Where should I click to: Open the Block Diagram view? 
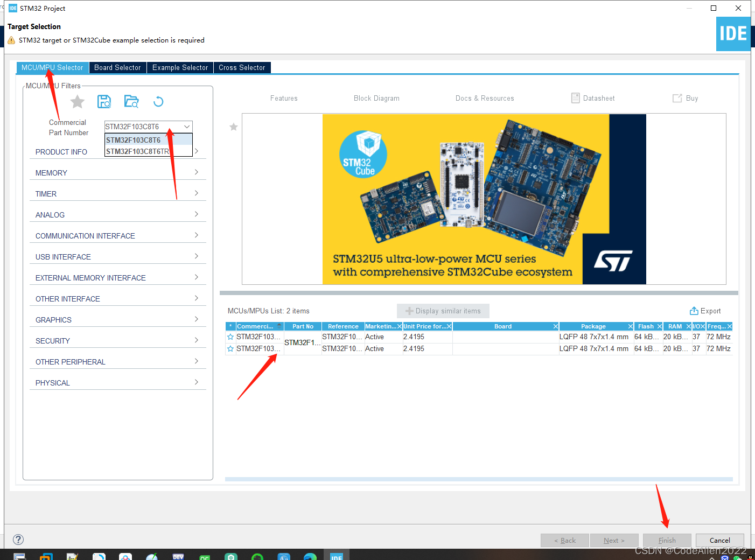coord(376,98)
